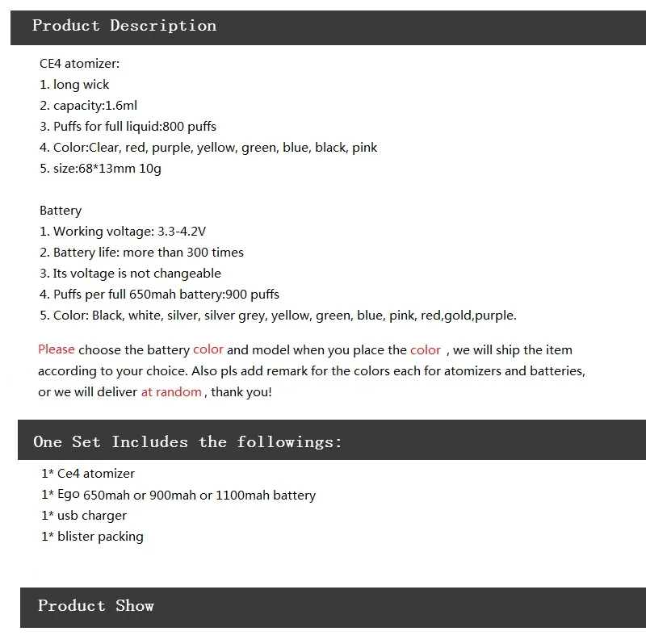Click the 'long wick' list line

[x=74, y=85]
